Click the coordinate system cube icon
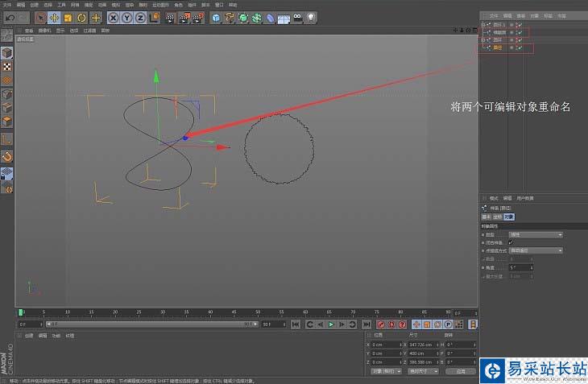 click(155, 18)
